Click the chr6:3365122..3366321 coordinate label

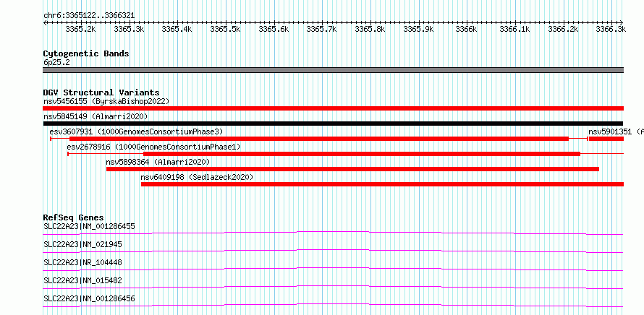[89, 16]
